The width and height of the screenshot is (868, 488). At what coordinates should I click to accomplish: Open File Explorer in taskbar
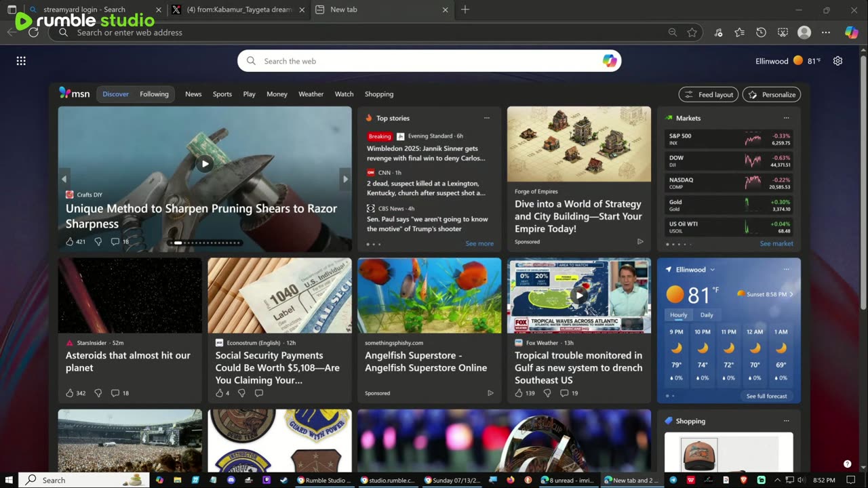coord(177,480)
